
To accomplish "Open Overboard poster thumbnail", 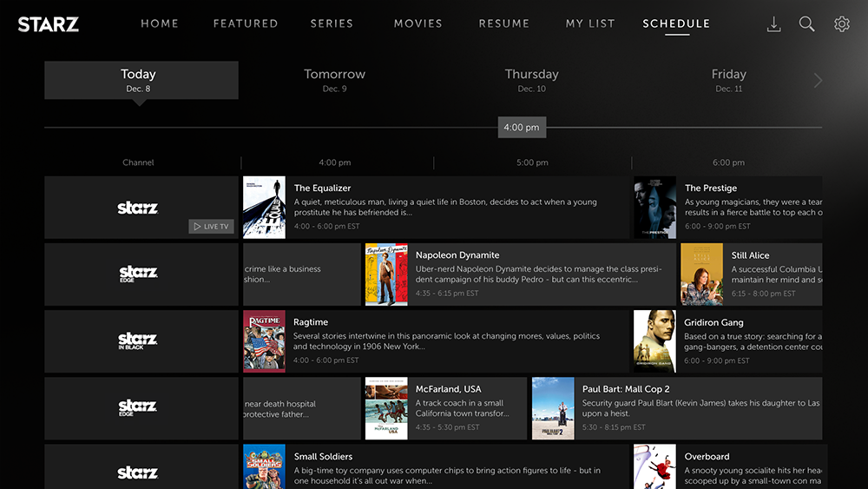I will coord(654,466).
